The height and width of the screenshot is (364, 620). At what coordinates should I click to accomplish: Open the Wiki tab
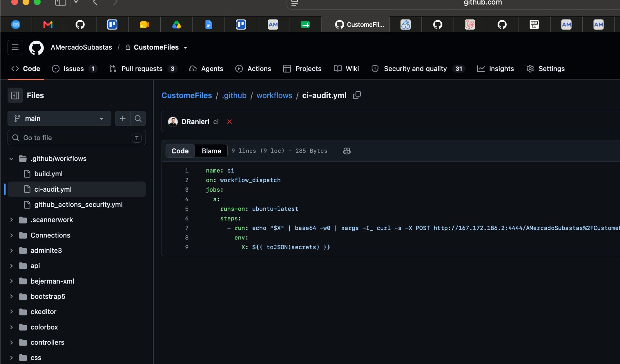[x=346, y=69]
